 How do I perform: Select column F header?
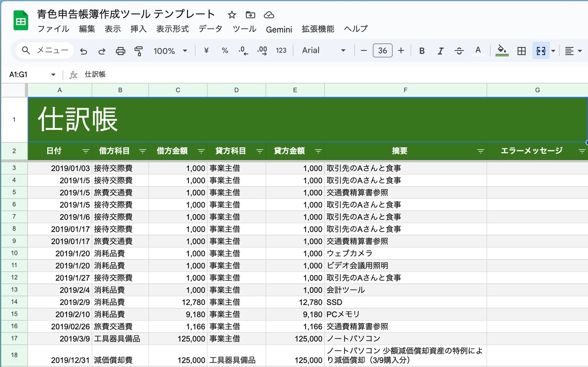tap(405, 90)
